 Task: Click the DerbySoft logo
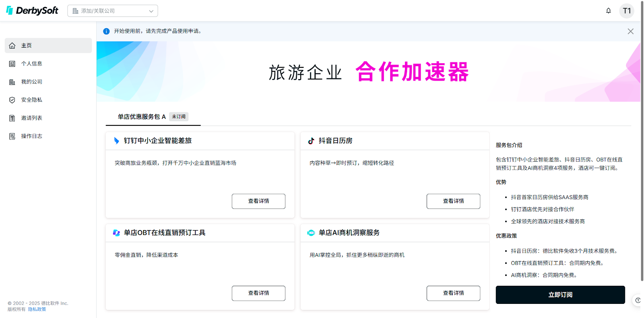[x=32, y=10]
